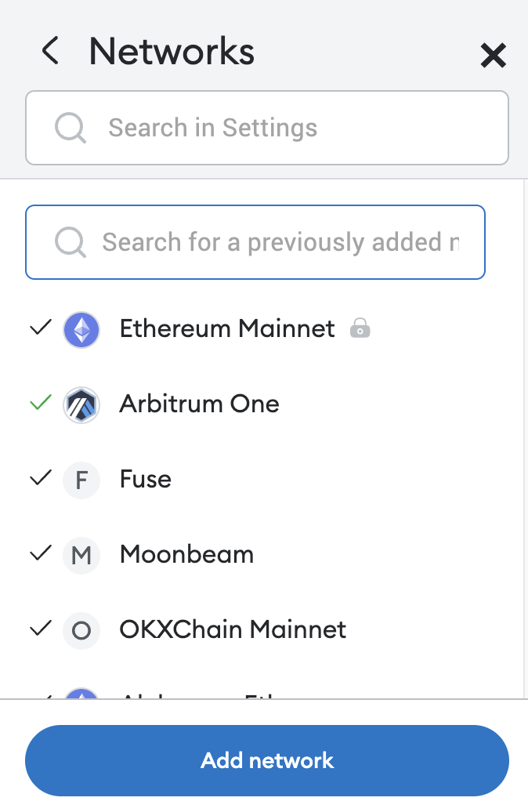This screenshot has width=528, height=812.
Task: Click the Moonbeam letter avatar icon
Action: (x=81, y=555)
